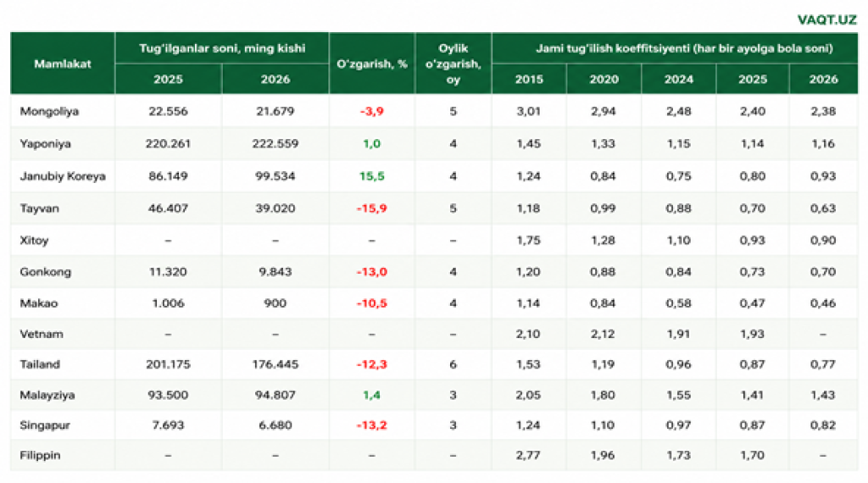This screenshot has height=483, width=868.
Task: Click the red -15,9 value for Tayvan
Action: pyautogui.click(x=371, y=208)
